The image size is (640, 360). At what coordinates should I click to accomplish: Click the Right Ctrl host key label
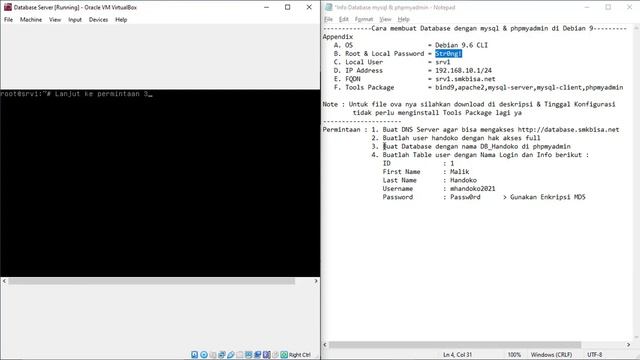[x=300, y=355]
